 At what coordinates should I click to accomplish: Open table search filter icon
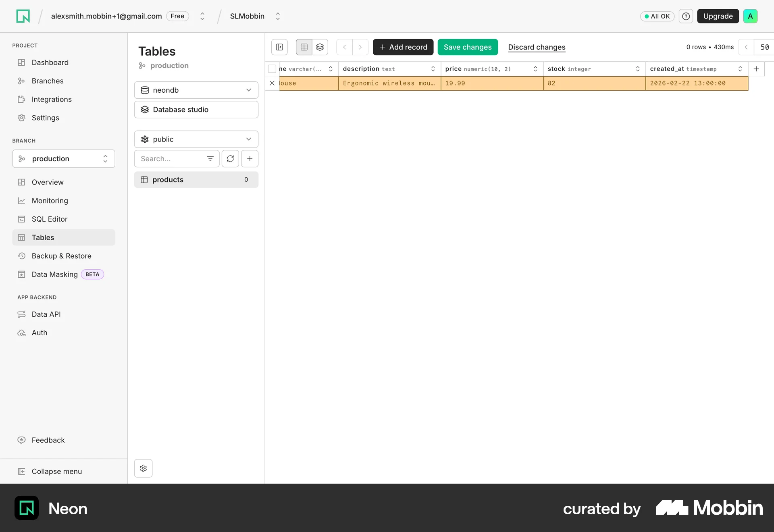click(210, 159)
